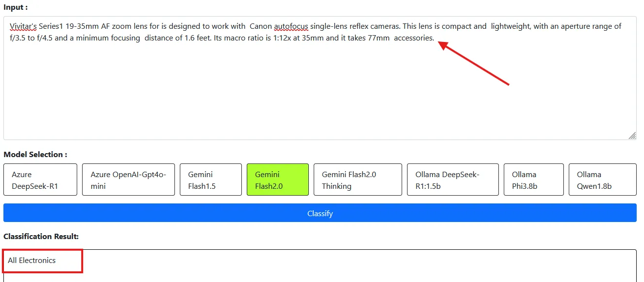Click the Model Selection label

(x=35, y=155)
